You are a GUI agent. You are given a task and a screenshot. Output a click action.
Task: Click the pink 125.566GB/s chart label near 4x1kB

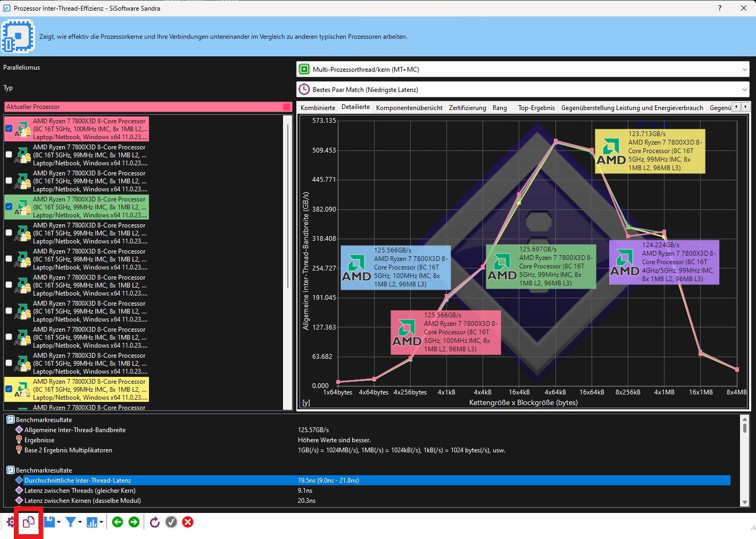(x=446, y=332)
